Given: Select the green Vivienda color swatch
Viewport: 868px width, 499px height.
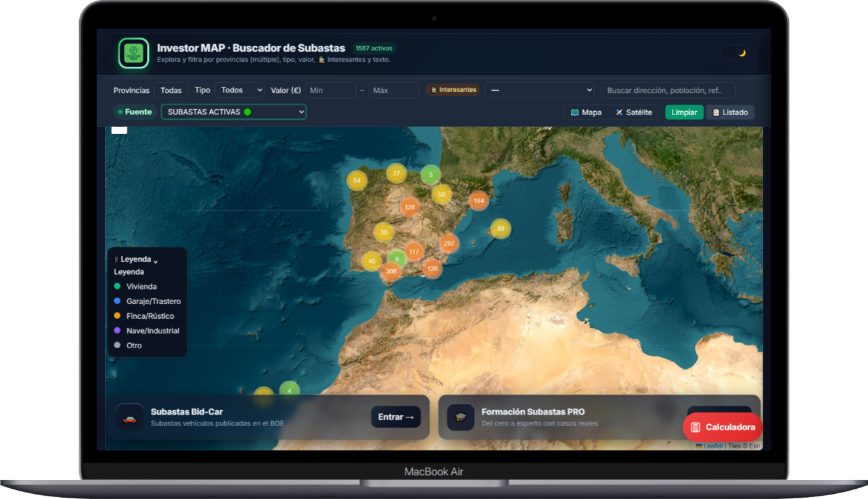Looking at the screenshot, I should 118,286.
